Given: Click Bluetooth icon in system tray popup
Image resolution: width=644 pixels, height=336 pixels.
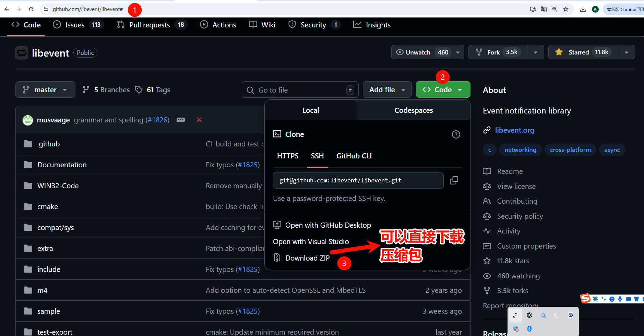Looking at the screenshot, I should 529,329.
